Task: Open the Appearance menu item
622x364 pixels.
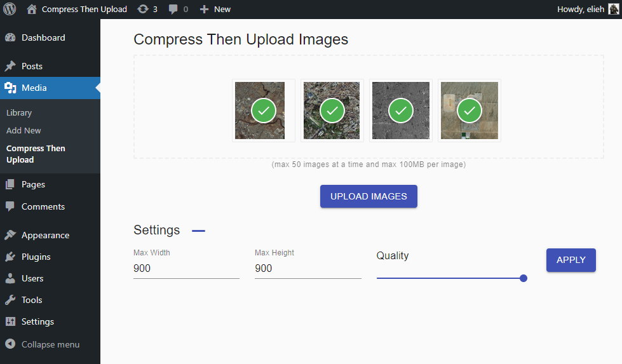Action: [x=50, y=235]
